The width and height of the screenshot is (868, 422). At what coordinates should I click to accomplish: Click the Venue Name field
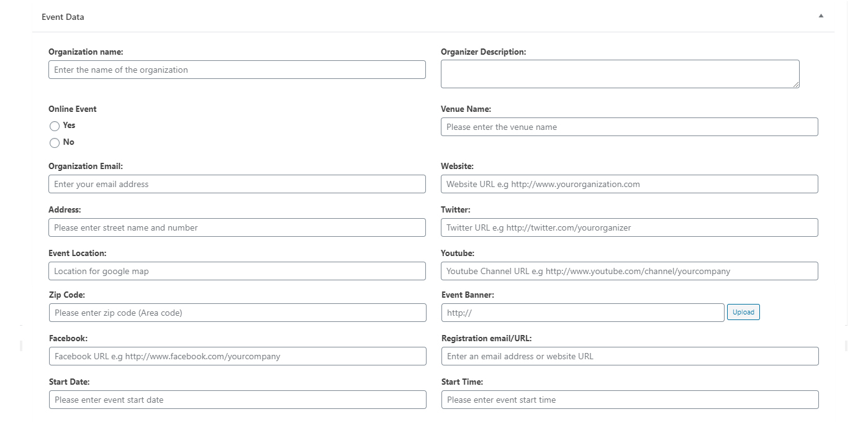pyautogui.click(x=629, y=127)
